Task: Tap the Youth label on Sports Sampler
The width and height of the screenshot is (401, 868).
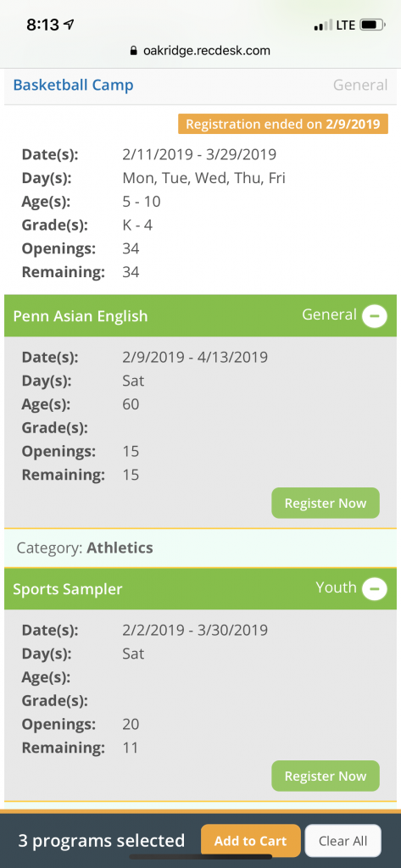Action: coord(337,587)
